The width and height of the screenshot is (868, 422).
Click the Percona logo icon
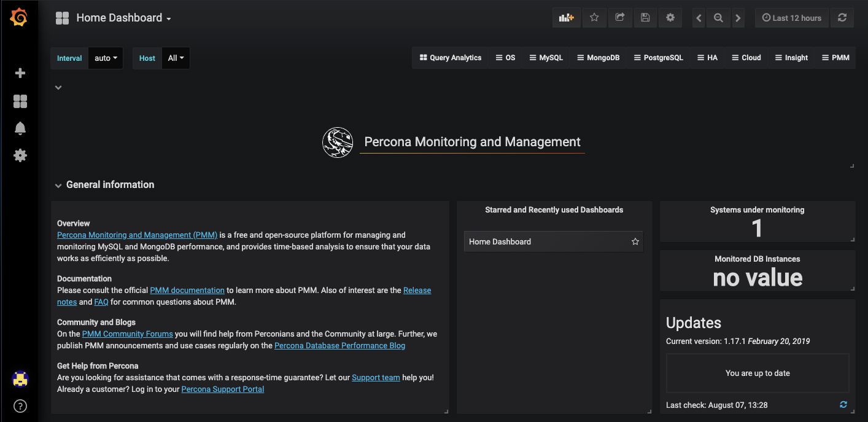point(338,142)
